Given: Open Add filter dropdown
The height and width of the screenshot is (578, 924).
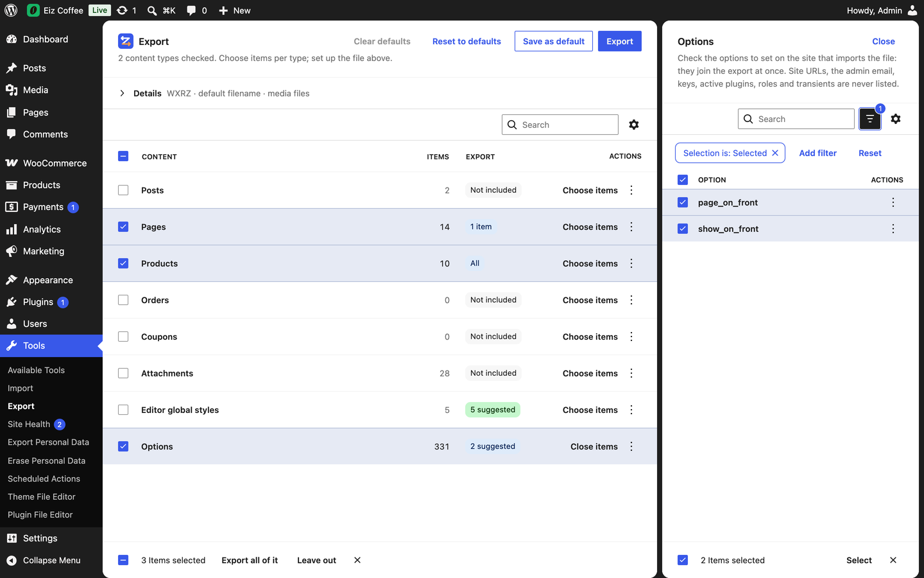Looking at the screenshot, I should point(817,153).
